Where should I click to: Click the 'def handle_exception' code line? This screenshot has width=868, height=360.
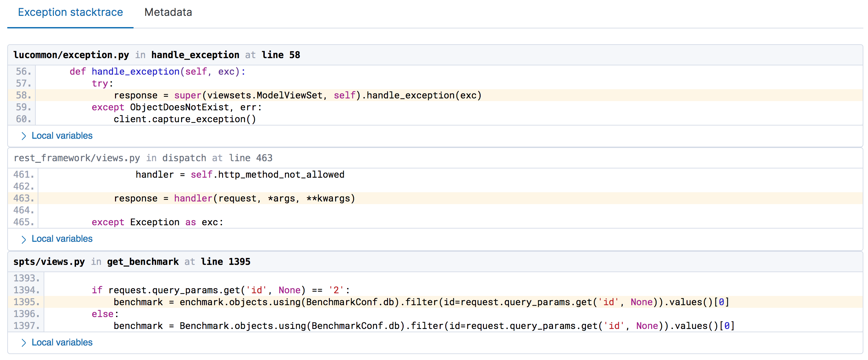point(157,71)
